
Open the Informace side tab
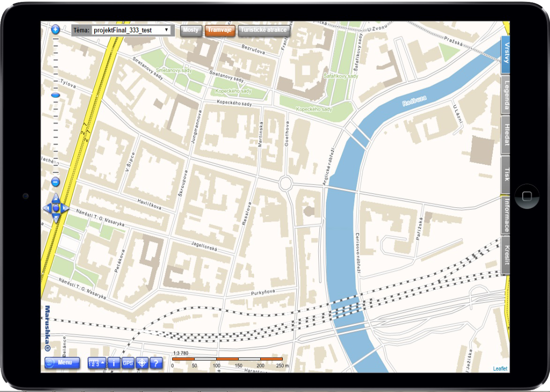[x=505, y=215]
